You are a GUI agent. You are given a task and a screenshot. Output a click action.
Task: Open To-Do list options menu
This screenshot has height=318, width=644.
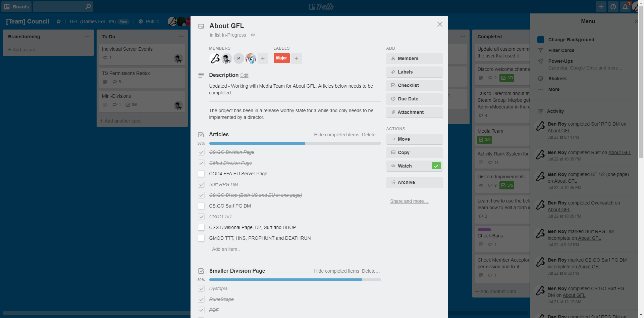point(181,36)
